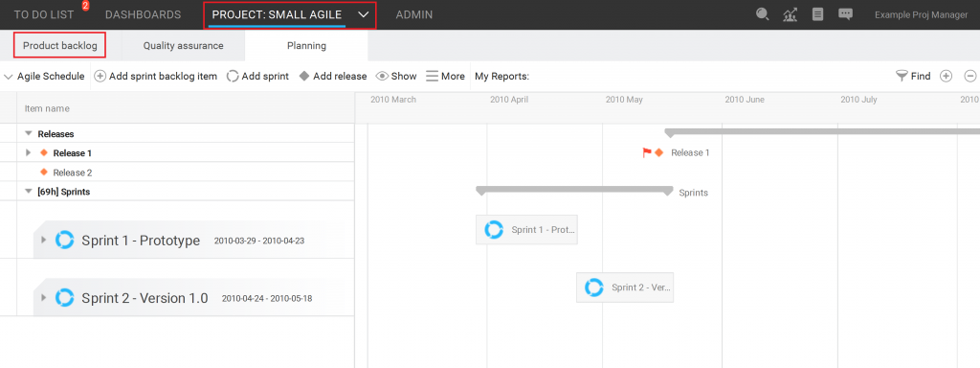Select Sprint 2 bar in Gantt timeline
Viewport: 980px width, 368px height.
625,287
